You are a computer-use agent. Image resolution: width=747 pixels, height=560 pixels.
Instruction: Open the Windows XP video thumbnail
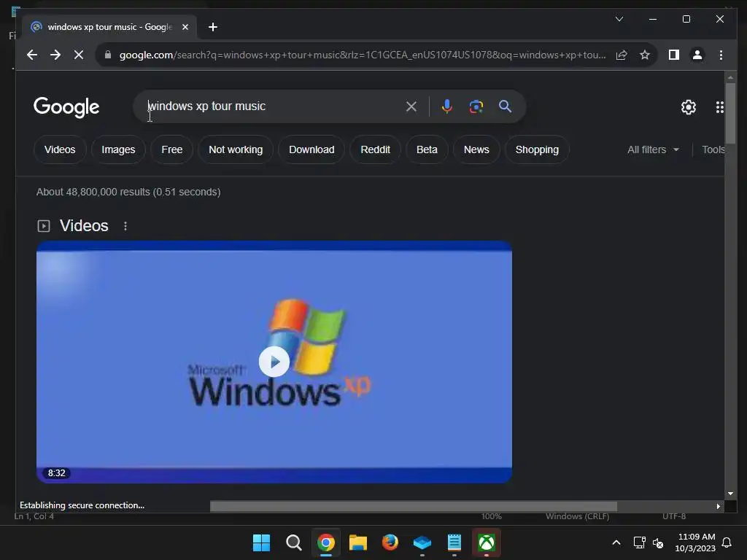click(x=274, y=362)
